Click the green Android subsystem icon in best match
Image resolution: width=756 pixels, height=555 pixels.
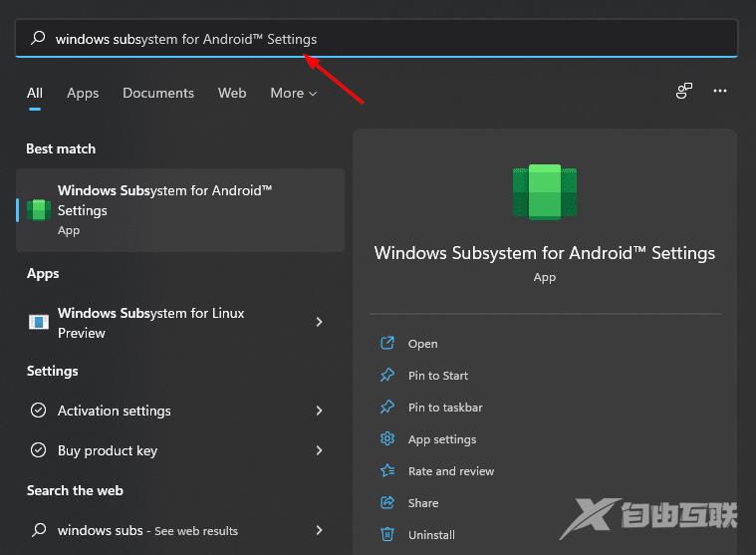(39, 210)
